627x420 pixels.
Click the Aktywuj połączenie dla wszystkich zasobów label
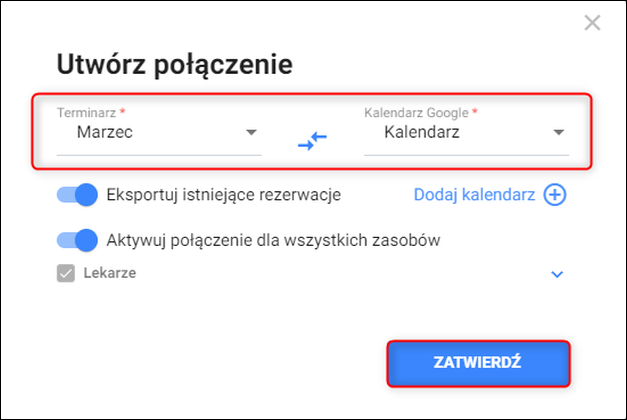(274, 241)
